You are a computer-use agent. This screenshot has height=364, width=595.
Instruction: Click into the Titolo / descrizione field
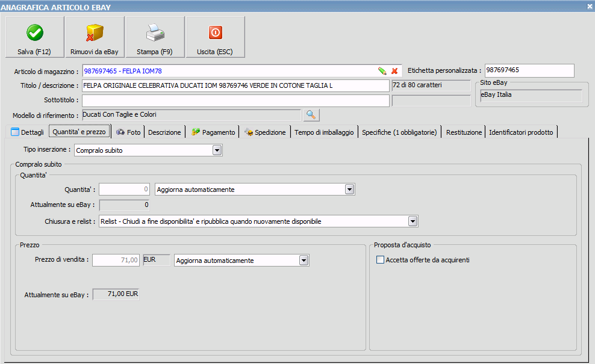(x=235, y=85)
